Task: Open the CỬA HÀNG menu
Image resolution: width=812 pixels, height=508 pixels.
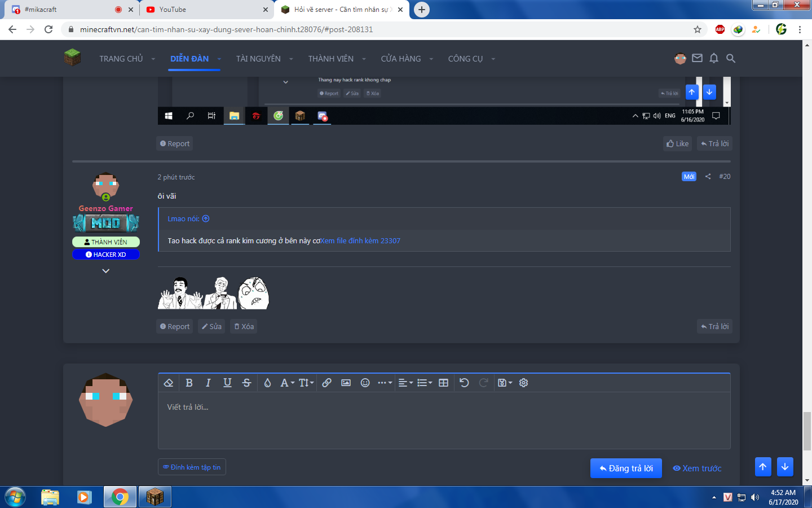Action: click(x=401, y=59)
